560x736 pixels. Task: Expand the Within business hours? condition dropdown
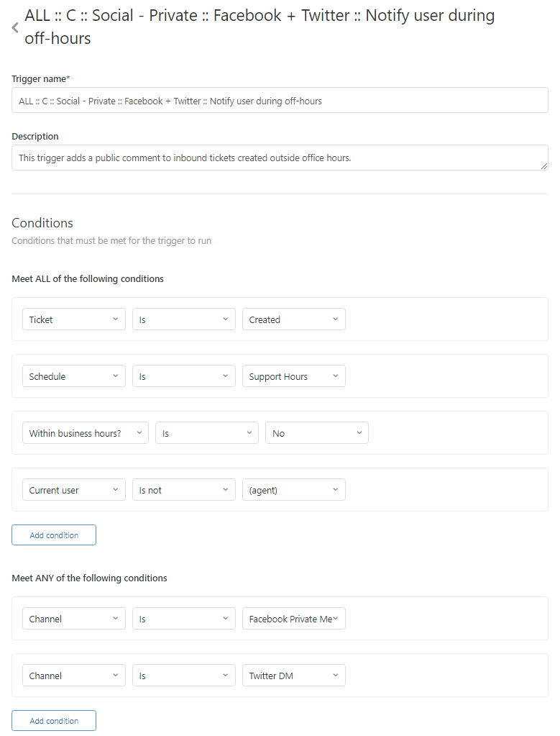pyautogui.click(x=85, y=432)
